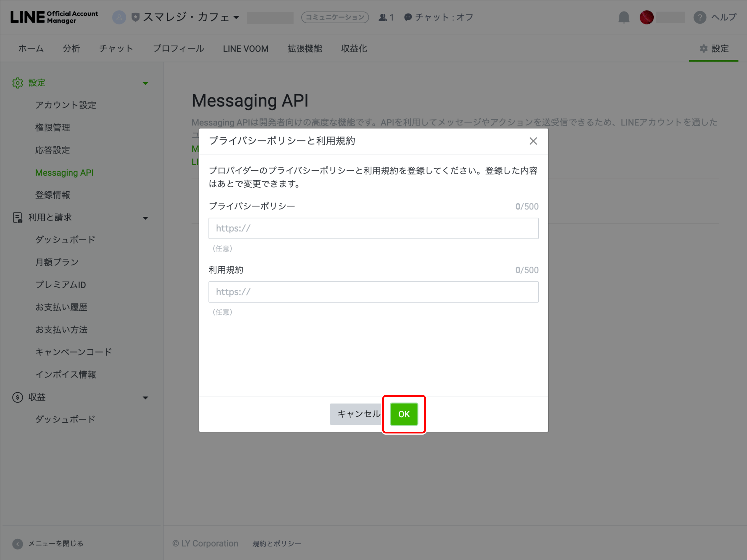
Task: Click the 設定 tab with gear icon
Action: tap(713, 49)
